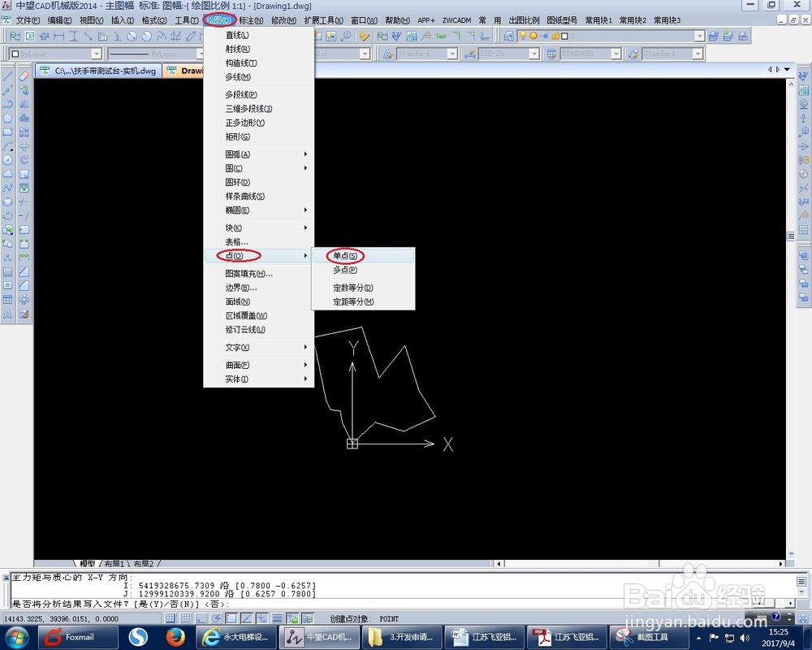Open Firefox from the taskbar
812x650 pixels.
click(175, 637)
